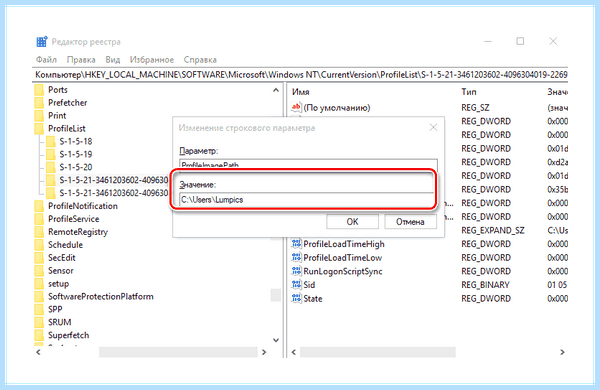The image size is (600, 390).
Task: Click the tree pane scroll up arrow
Action: [276, 90]
